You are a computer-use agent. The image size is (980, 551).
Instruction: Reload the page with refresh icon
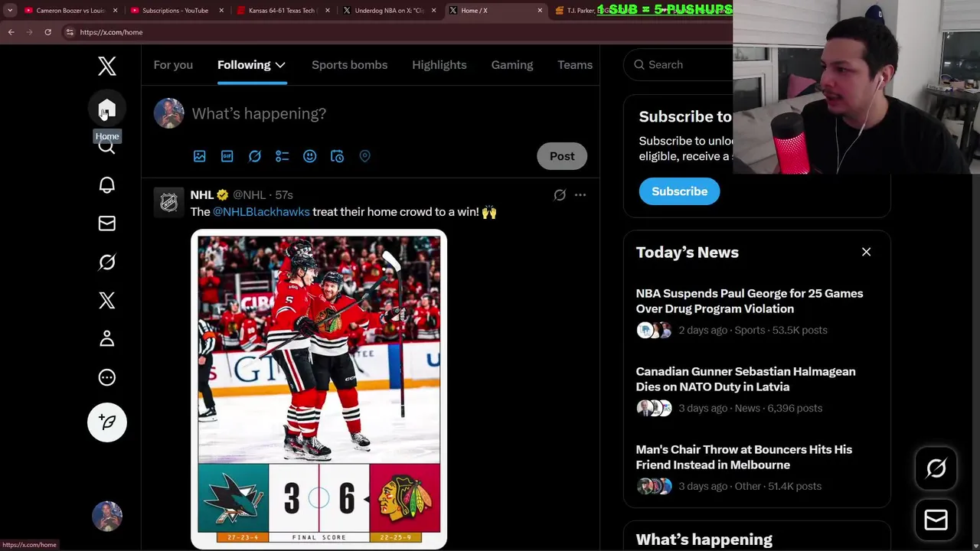(47, 32)
